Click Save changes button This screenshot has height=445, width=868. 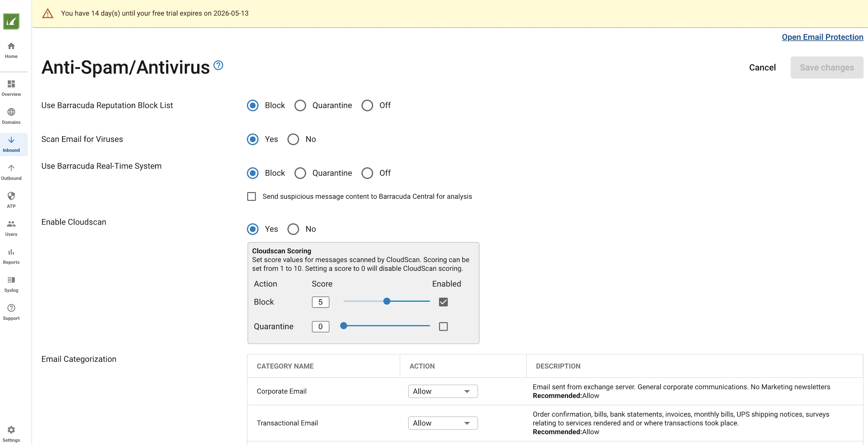pos(827,68)
